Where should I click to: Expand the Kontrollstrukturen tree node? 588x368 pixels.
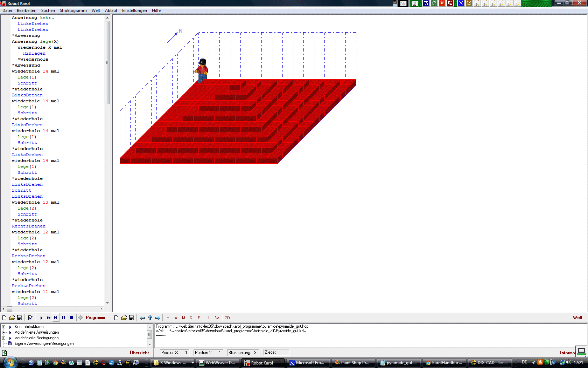coord(4,327)
